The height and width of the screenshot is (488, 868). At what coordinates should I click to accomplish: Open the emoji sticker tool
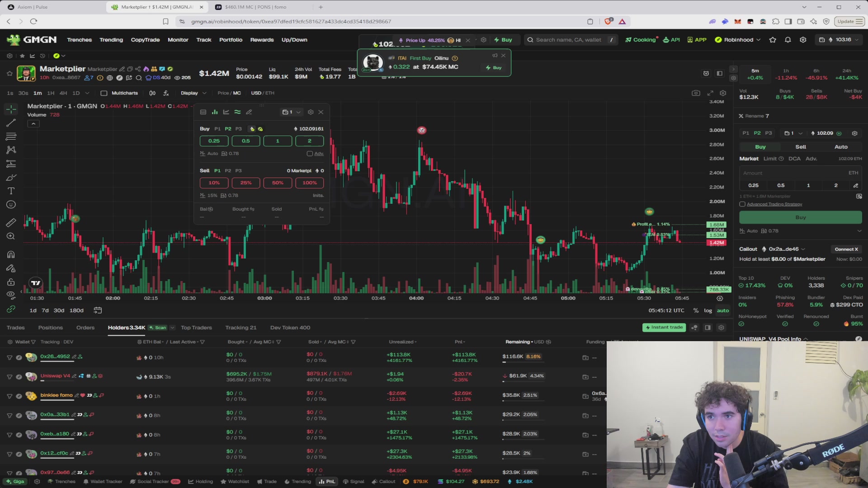pos(11,205)
